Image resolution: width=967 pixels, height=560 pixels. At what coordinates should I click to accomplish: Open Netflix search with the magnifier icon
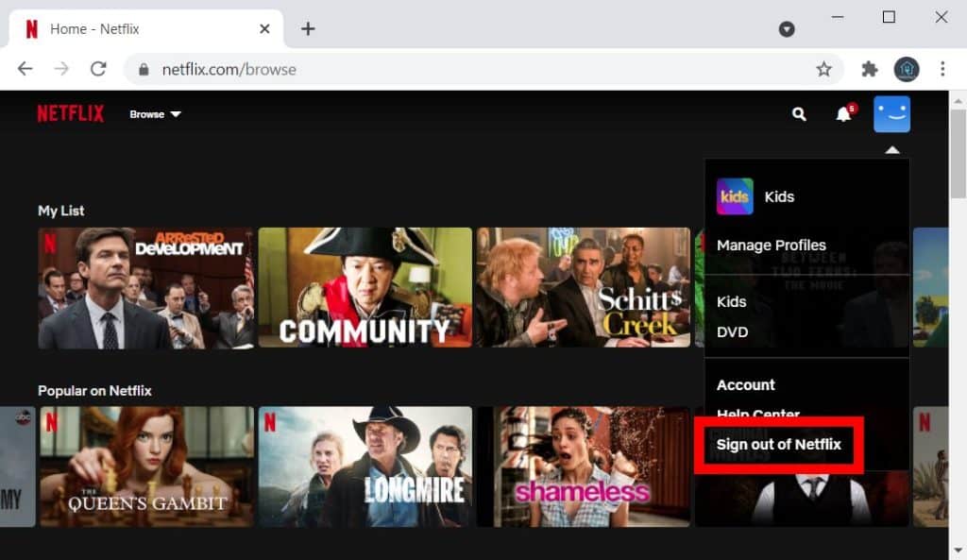point(798,113)
